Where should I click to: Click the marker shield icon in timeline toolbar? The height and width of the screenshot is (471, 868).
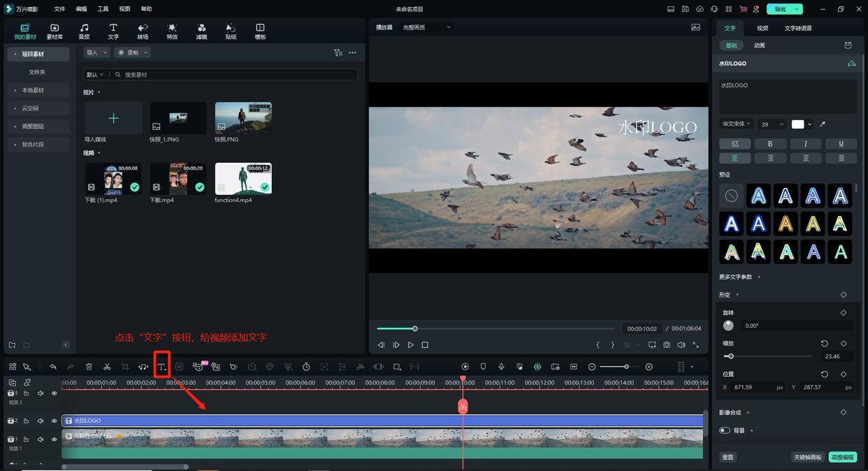pos(483,367)
